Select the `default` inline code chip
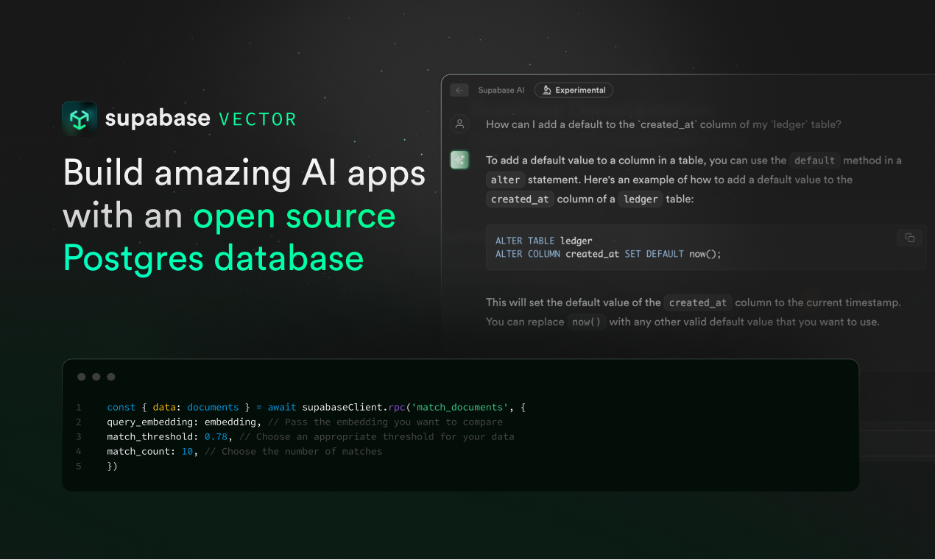Viewport: 935px width, 560px height. (814, 160)
